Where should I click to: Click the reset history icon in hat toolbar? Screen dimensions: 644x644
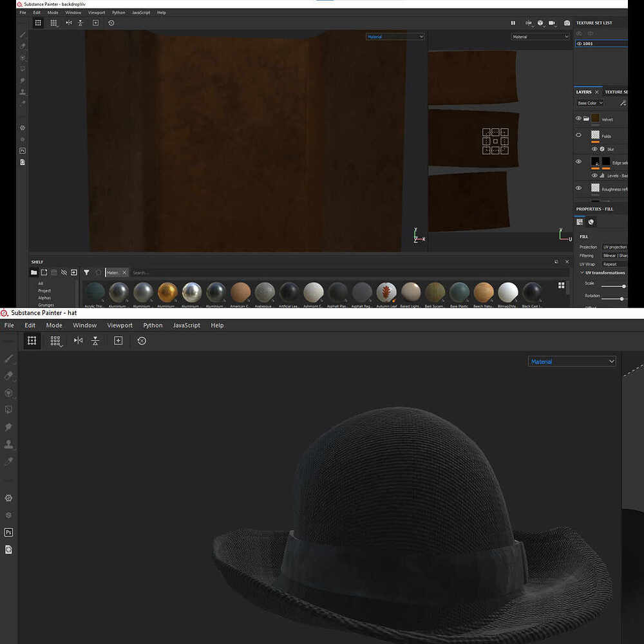point(142,341)
